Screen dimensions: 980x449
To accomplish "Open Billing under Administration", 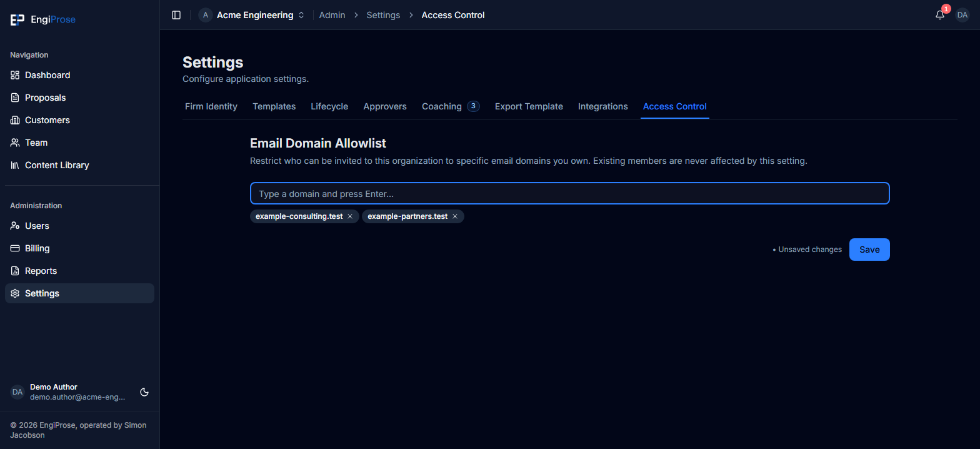I will (x=79, y=248).
